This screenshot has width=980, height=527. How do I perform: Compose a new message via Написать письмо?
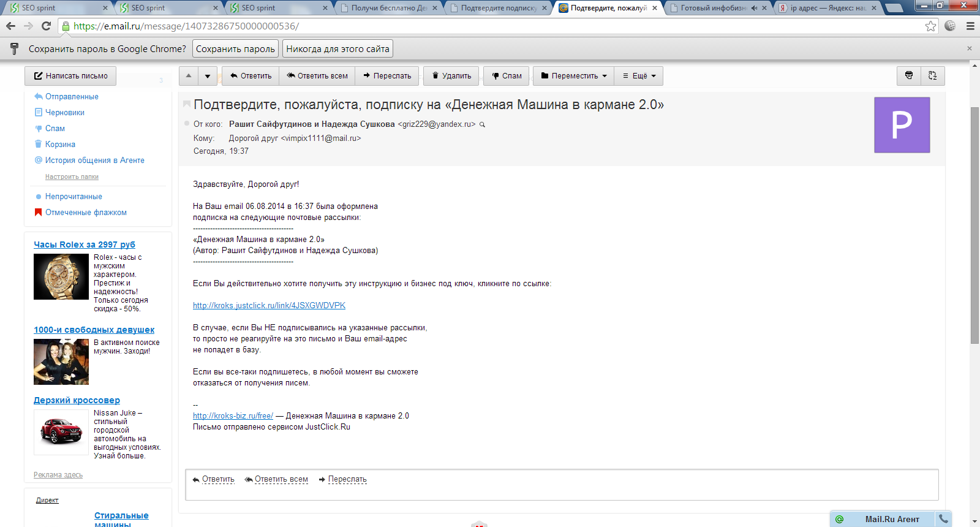click(x=70, y=76)
